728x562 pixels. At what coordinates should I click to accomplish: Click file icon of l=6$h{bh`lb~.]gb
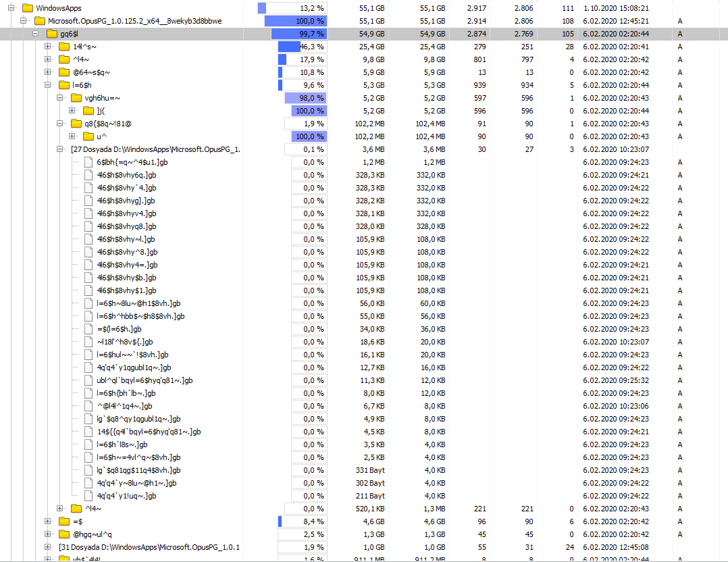pos(88,393)
